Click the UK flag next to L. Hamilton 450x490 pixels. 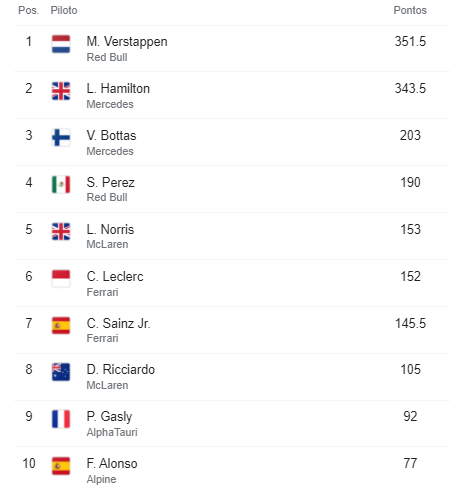pos(61,91)
